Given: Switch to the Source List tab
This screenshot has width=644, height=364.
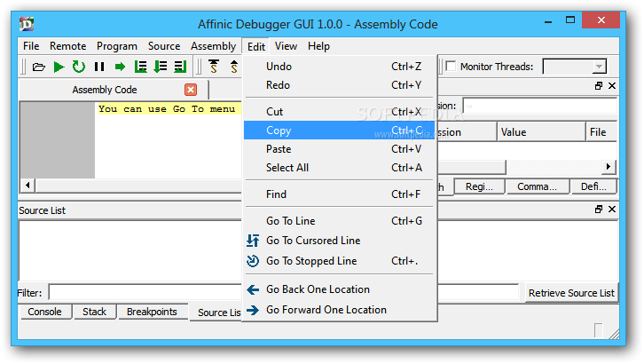Looking at the screenshot, I should tap(216, 313).
